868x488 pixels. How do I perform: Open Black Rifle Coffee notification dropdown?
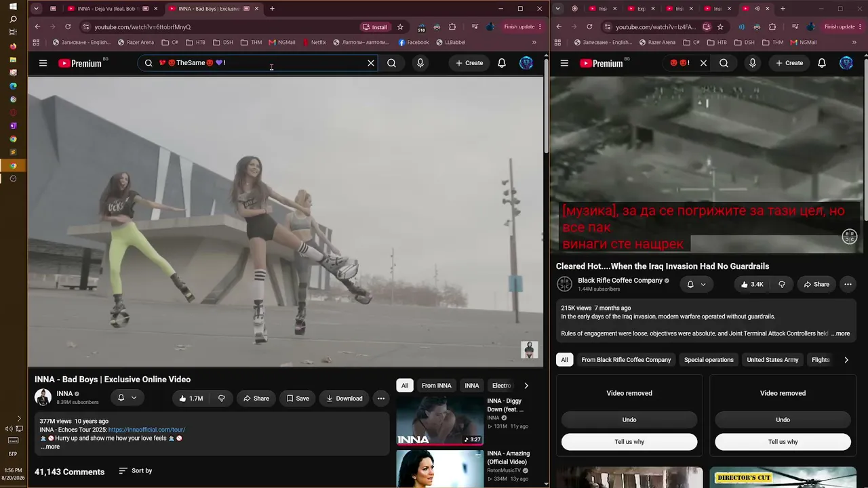click(x=696, y=285)
